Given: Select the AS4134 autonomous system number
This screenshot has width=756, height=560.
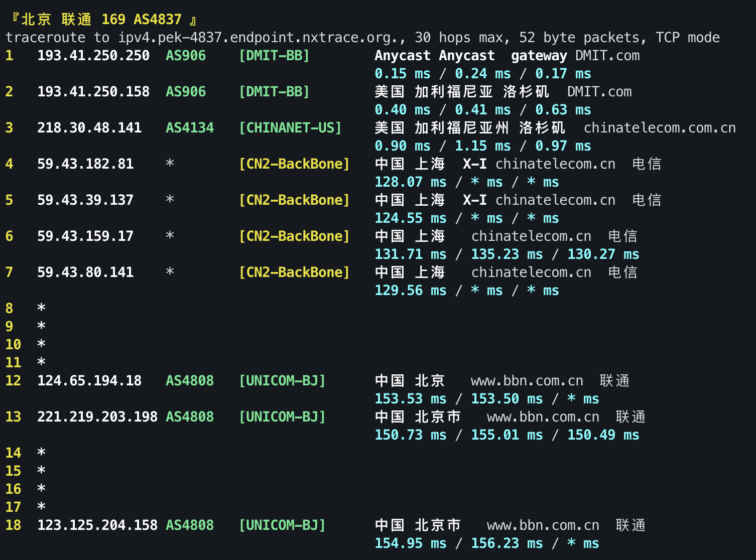Looking at the screenshot, I should pos(189,128).
